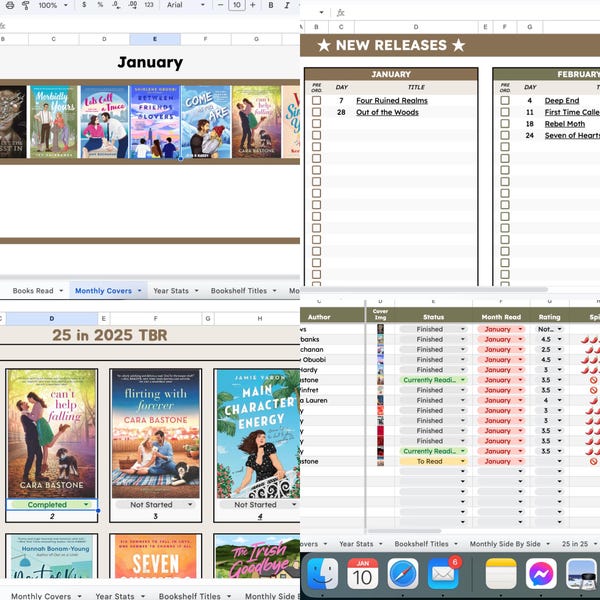Click the decrease decimal places icon
This screenshot has width=600, height=600.
tap(116, 5)
